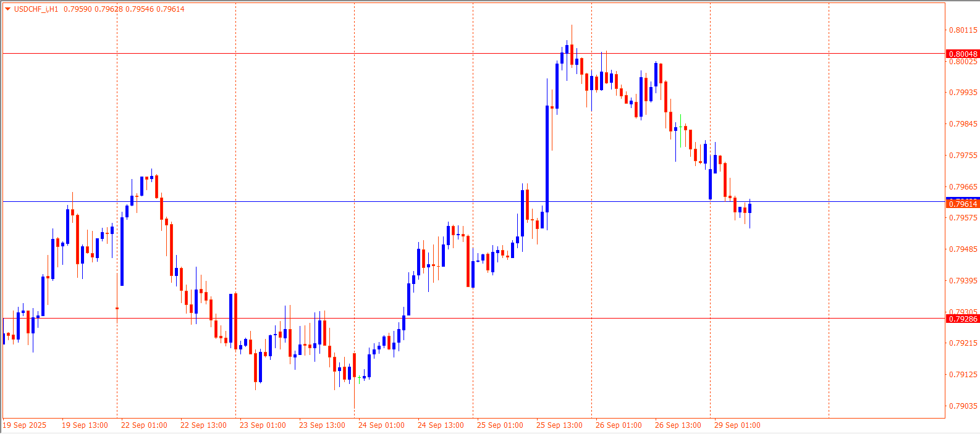Image resolution: width=980 pixels, height=434 pixels.
Task: Click the 25 Sep 13:00 time label
Action: [559, 425]
